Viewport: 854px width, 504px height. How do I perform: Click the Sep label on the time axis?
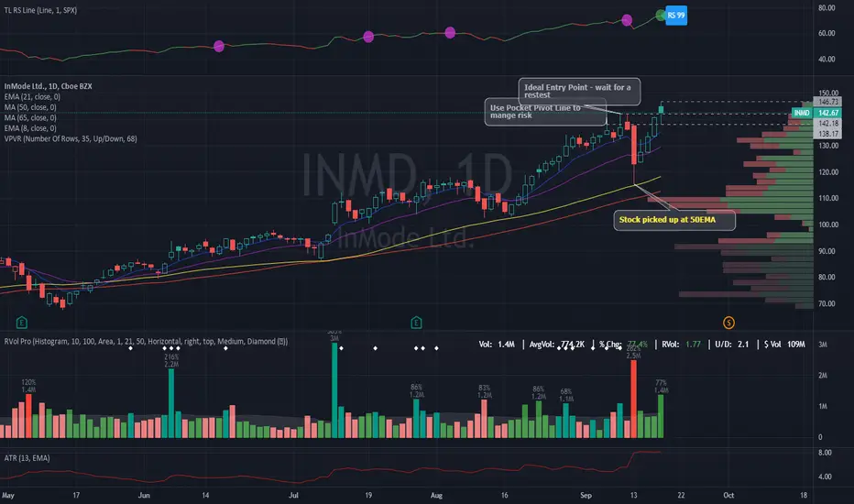click(x=586, y=495)
